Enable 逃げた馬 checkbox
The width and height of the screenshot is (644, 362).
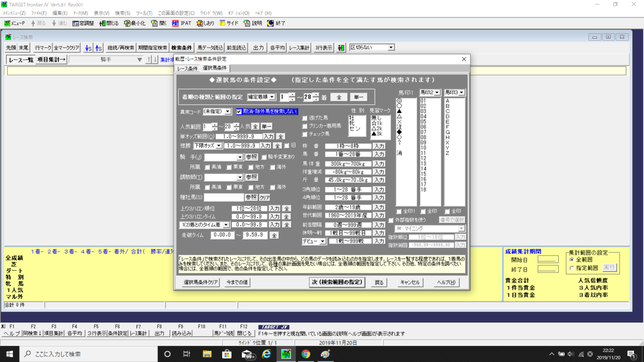click(305, 117)
